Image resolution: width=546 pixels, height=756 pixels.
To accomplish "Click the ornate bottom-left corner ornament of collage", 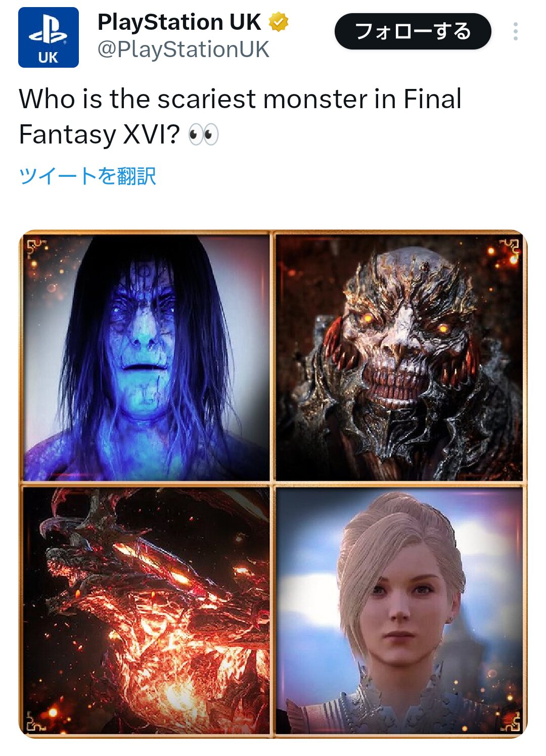I will (x=36, y=721).
